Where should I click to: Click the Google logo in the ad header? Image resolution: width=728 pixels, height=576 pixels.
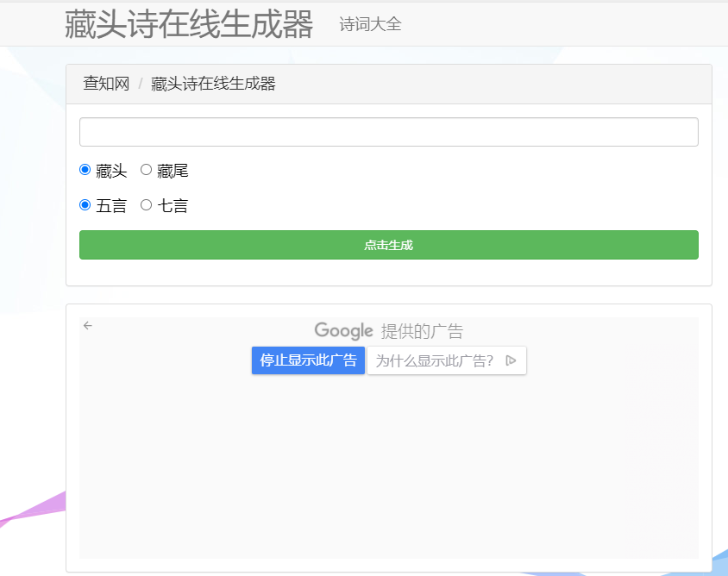point(343,331)
